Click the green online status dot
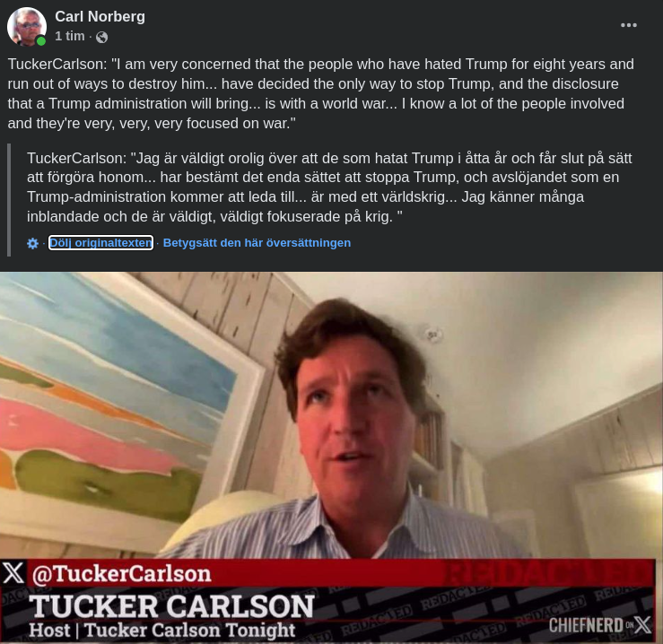This screenshot has height=644, width=663. click(41, 41)
